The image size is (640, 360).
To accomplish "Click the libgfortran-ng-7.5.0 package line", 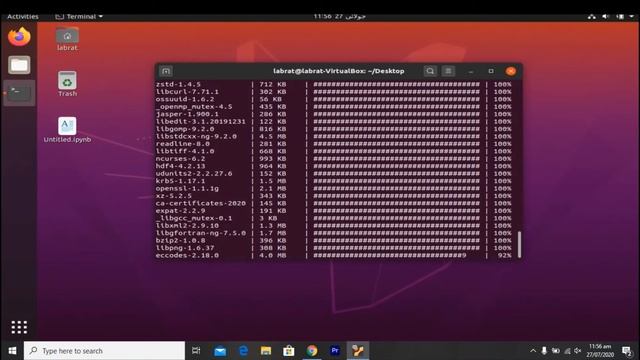I will (333, 233).
